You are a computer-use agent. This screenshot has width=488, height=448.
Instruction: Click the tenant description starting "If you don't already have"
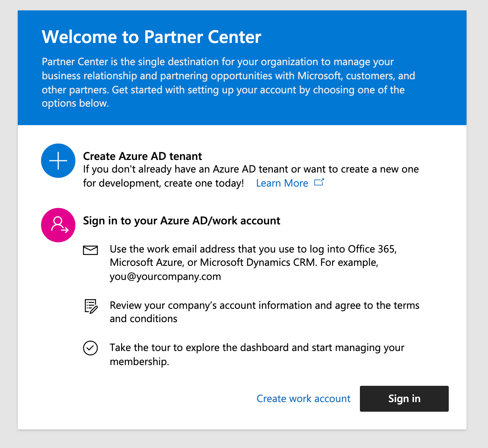[251, 169]
